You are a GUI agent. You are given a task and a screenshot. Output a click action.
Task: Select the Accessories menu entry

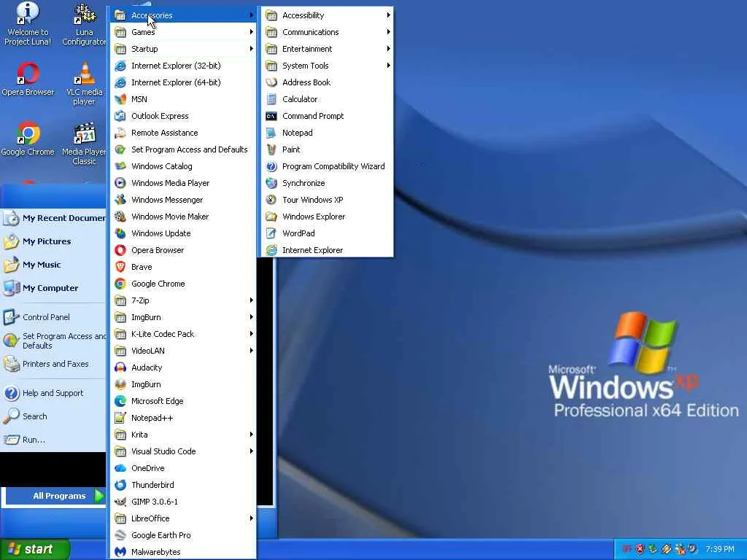point(183,15)
